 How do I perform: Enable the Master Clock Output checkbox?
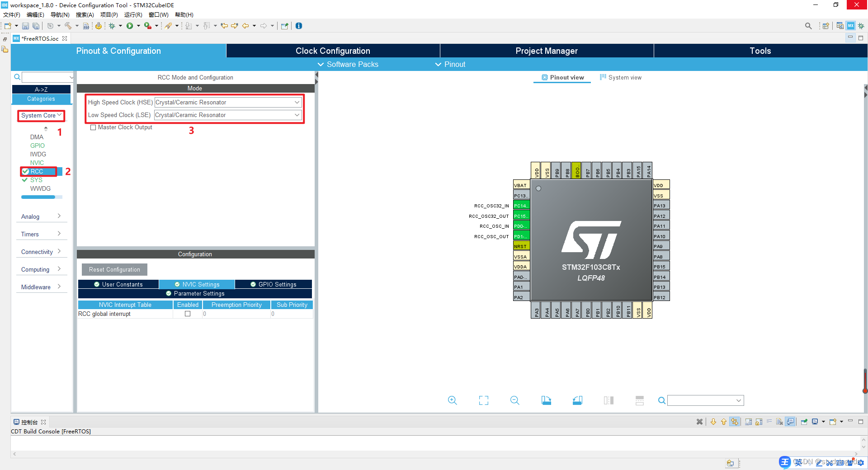click(93, 127)
